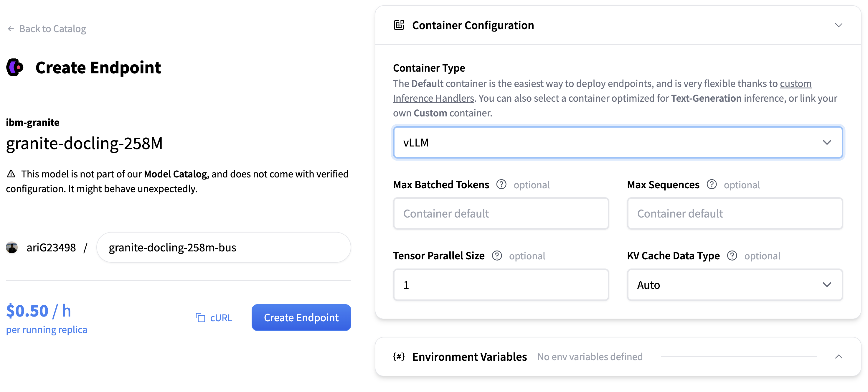This screenshot has width=868, height=392.
Task: Click the Environment Variables braces icon
Action: [x=399, y=357]
